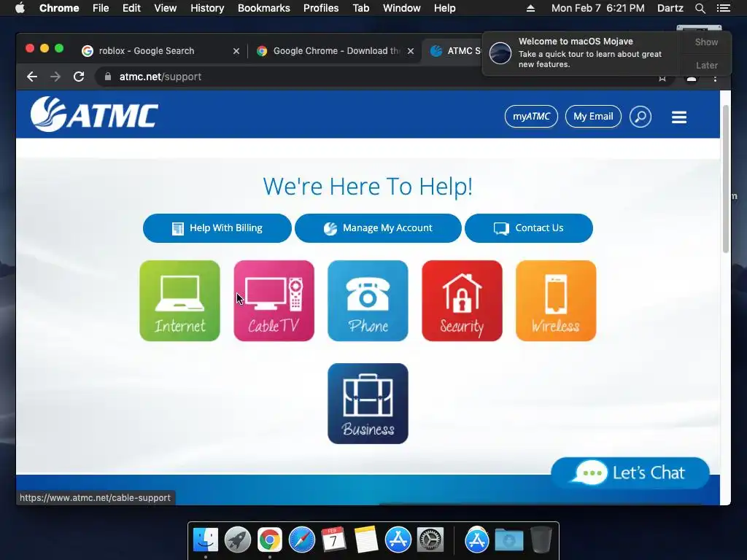Open the Bookmarks menu

(264, 8)
